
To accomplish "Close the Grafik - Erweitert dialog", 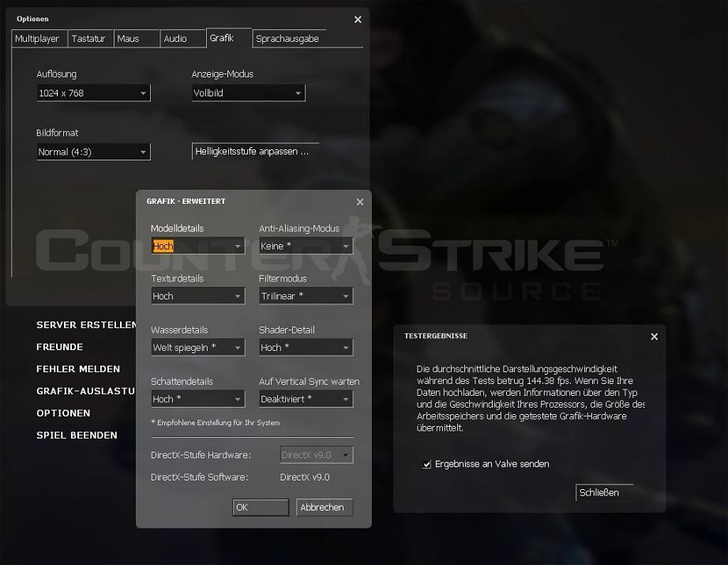I will (x=360, y=202).
